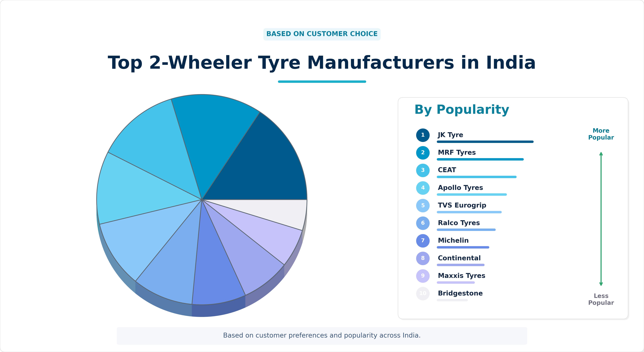Image resolution: width=644 pixels, height=352 pixels.
Task: Select the CEAT label
Action: click(x=447, y=170)
